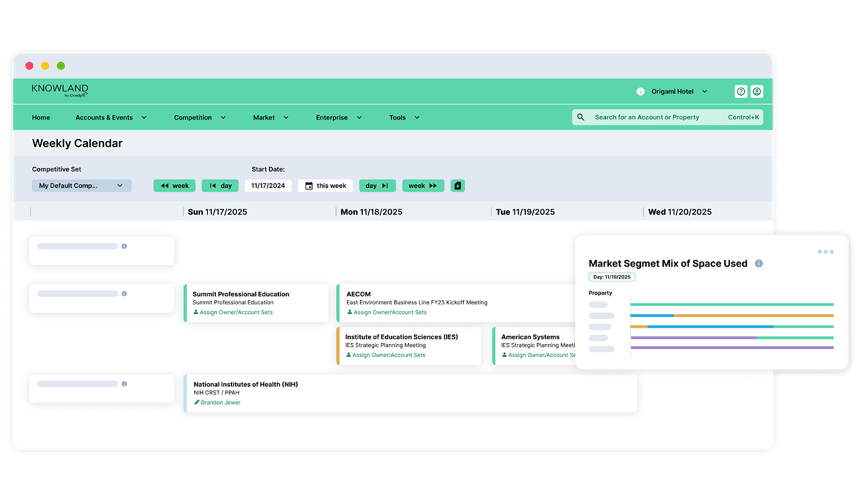861x504 pixels.
Task: Advance forward one week
Action: click(423, 186)
